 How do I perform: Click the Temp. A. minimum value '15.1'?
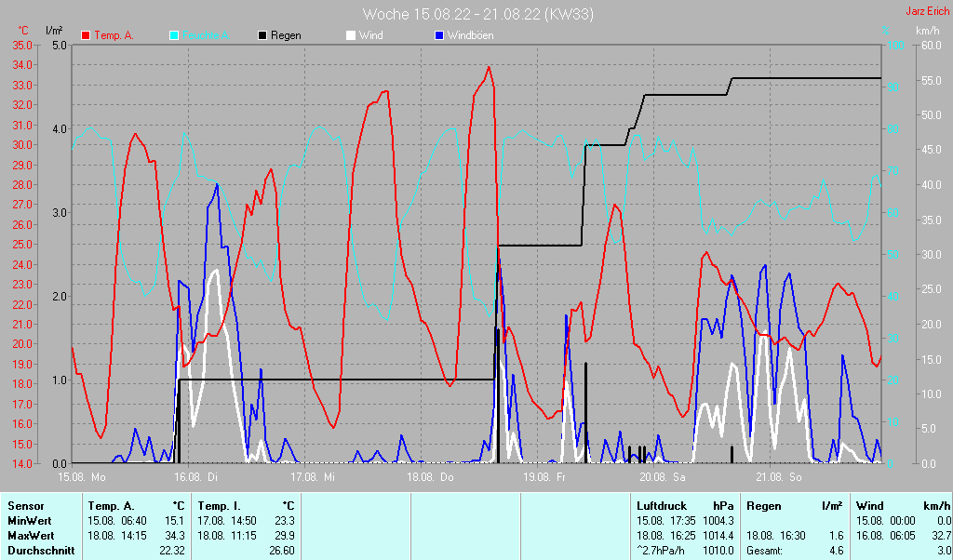tap(174, 521)
